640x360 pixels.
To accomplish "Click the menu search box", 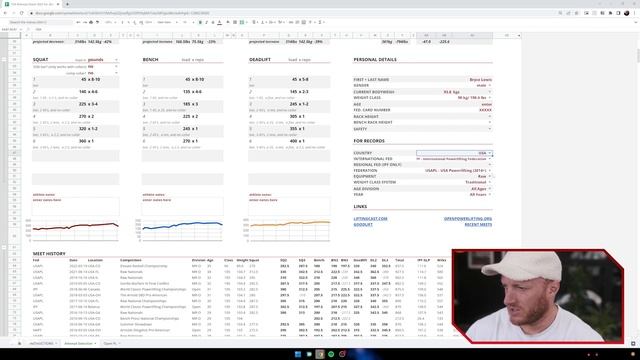I will pos(40,22).
